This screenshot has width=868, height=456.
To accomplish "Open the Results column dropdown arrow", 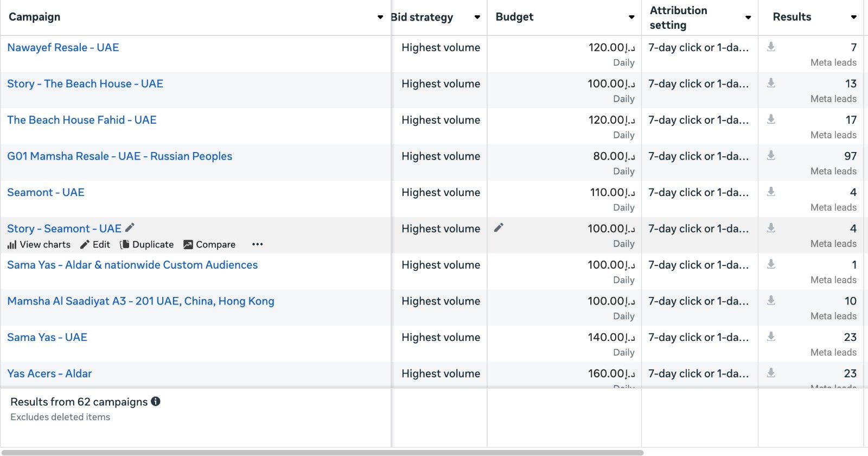I will [x=854, y=17].
